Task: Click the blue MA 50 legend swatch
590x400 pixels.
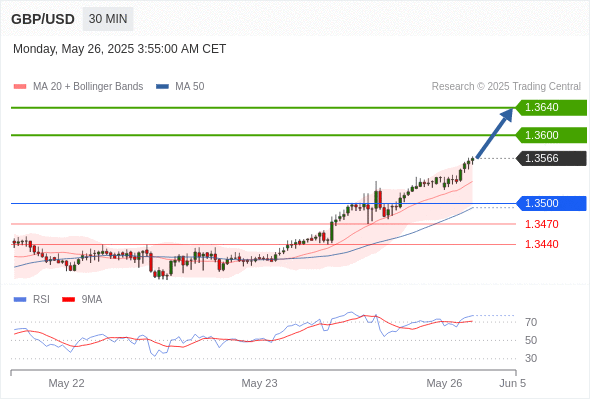Action: click(162, 87)
